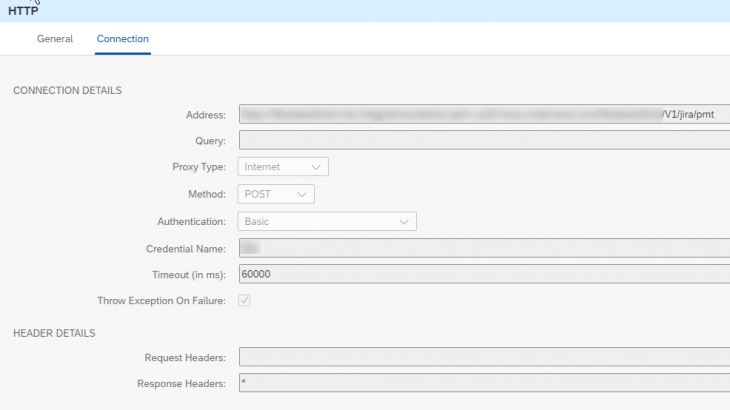Click the HEADER DETAILS section heading
This screenshot has width=730, height=410.
click(55, 332)
